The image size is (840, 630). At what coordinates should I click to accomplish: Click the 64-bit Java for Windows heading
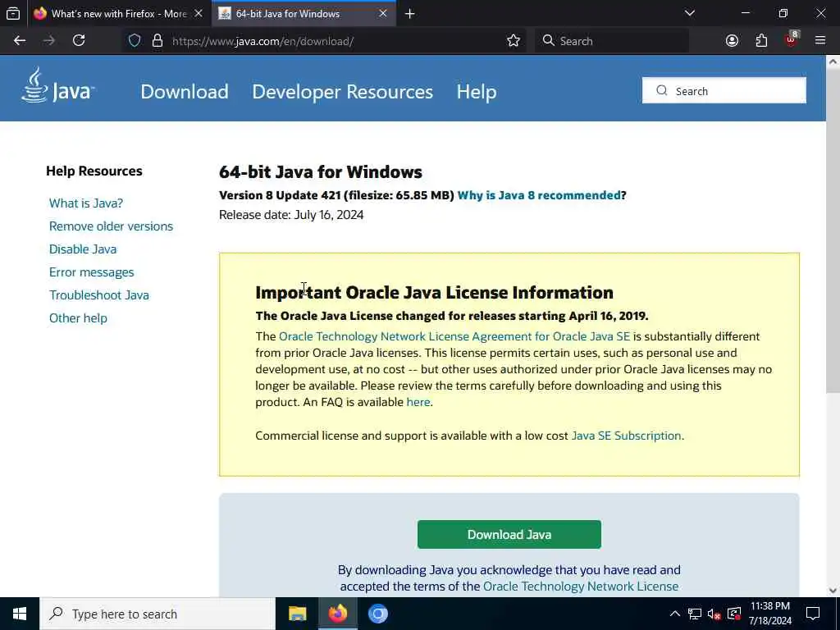click(321, 172)
